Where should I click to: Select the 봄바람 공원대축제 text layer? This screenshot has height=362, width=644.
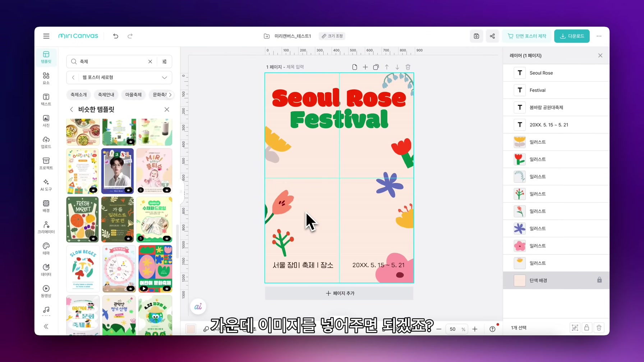coord(556,107)
